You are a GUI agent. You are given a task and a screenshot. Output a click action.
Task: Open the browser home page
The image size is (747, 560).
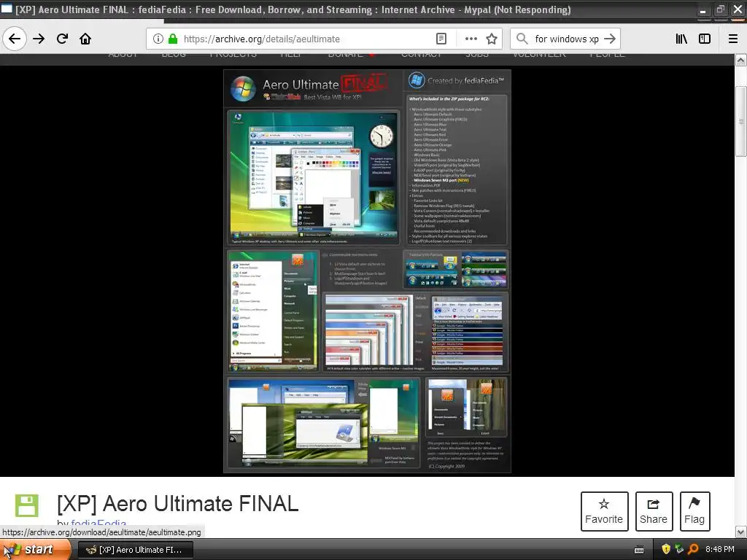click(85, 39)
